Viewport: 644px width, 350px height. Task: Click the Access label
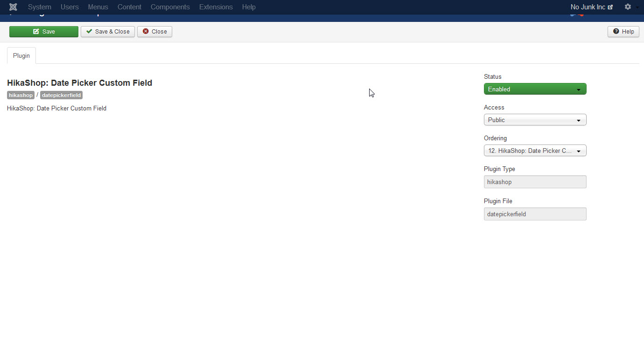494,108
